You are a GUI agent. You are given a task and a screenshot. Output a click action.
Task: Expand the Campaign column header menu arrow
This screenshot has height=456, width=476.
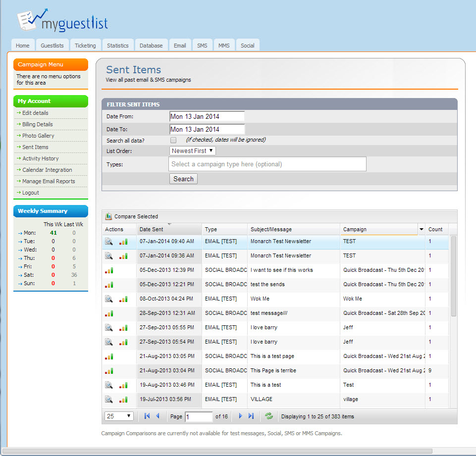click(422, 229)
